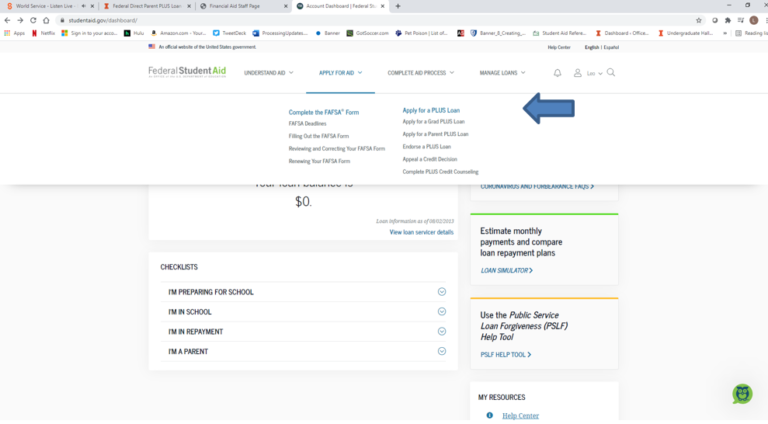Open the Student Aid Reference bookmark
This screenshot has height=424, width=768.
(559, 33)
